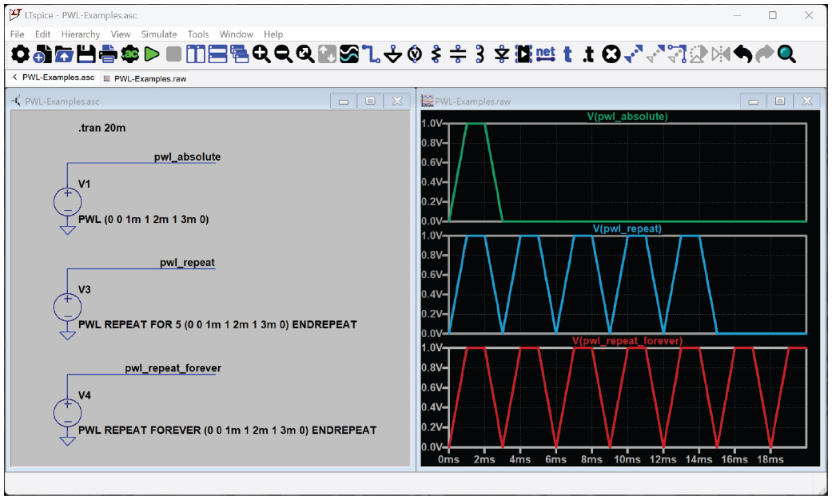Open the Simulate menu

pos(159,34)
